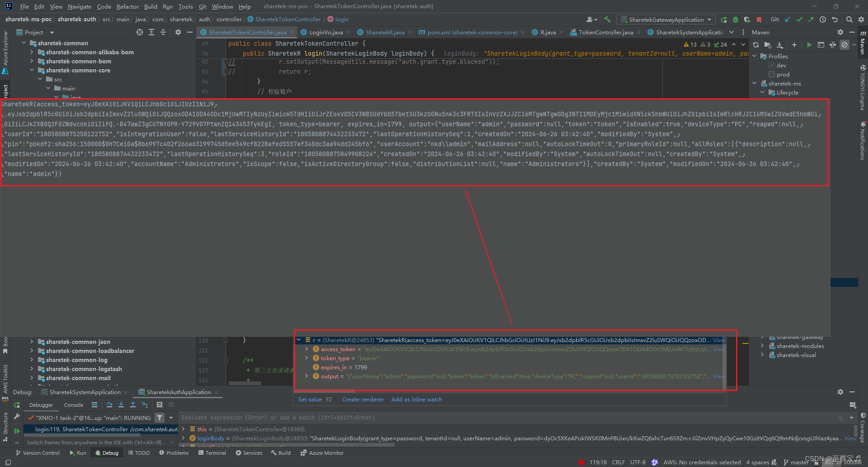
Task: Open the Navigate menu
Action: click(79, 6)
